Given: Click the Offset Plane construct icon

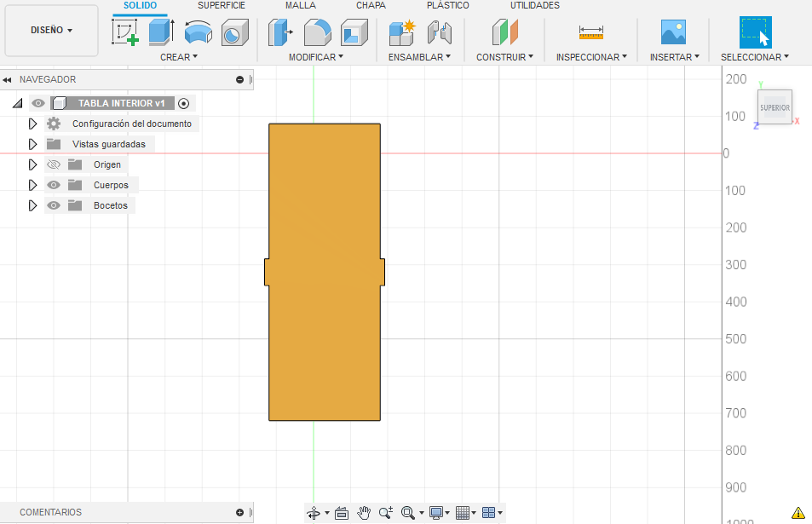Looking at the screenshot, I should coord(505,32).
